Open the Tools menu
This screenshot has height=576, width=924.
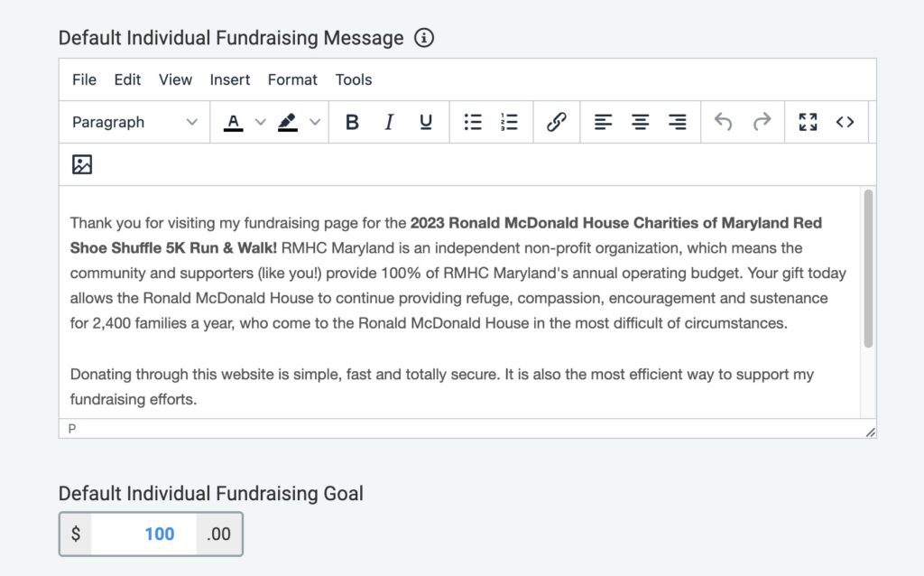point(354,79)
